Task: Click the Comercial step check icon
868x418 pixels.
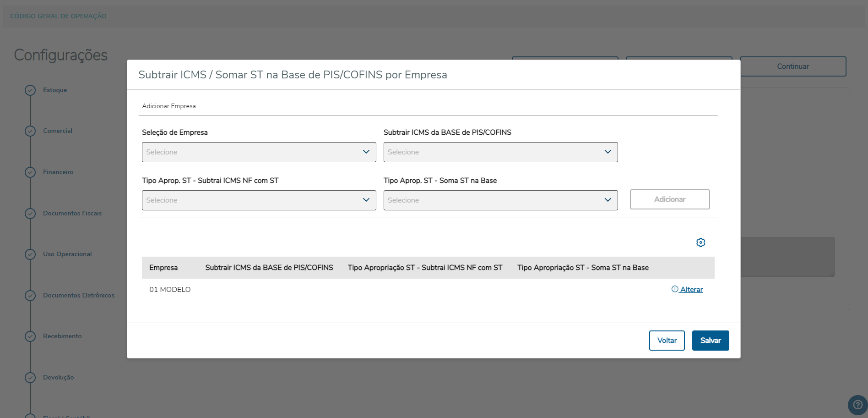Action: [30, 131]
